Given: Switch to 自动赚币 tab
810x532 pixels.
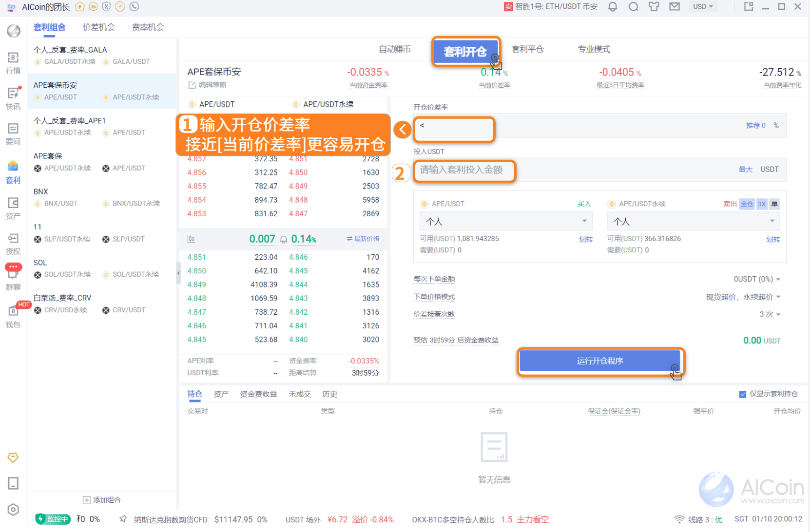Looking at the screenshot, I should pyautogui.click(x=395, y=49).
